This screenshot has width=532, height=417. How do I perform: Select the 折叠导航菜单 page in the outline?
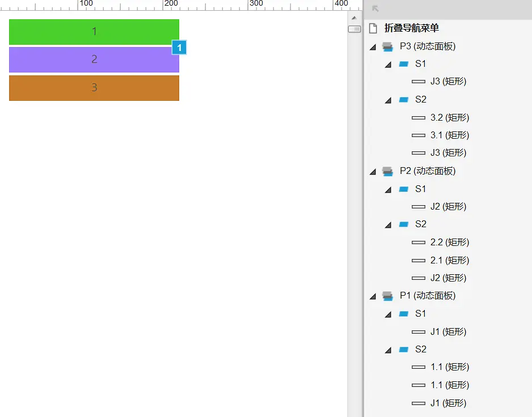click(411, 28)
